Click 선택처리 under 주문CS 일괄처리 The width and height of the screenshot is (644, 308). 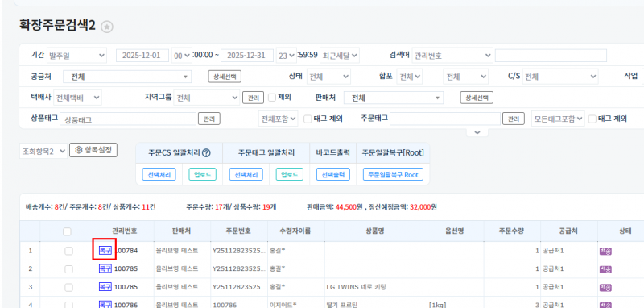pos(159,174)
